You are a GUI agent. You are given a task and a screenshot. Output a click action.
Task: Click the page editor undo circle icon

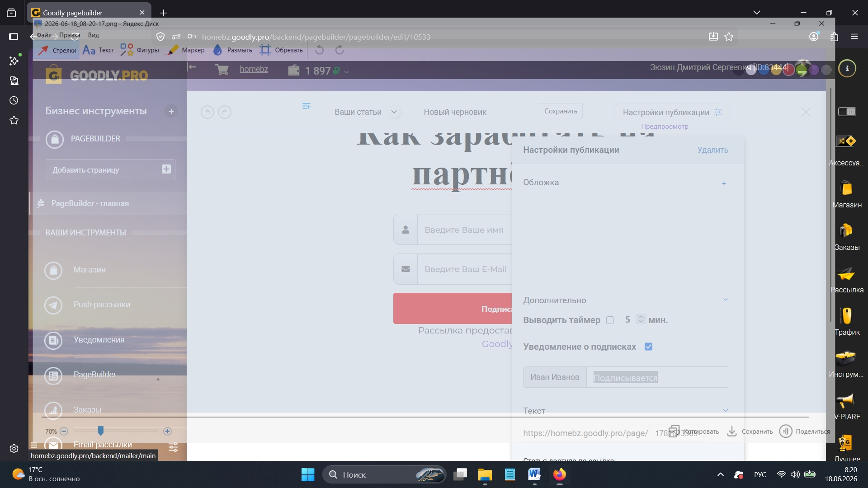pyautogui.click(x=208, y=112)
